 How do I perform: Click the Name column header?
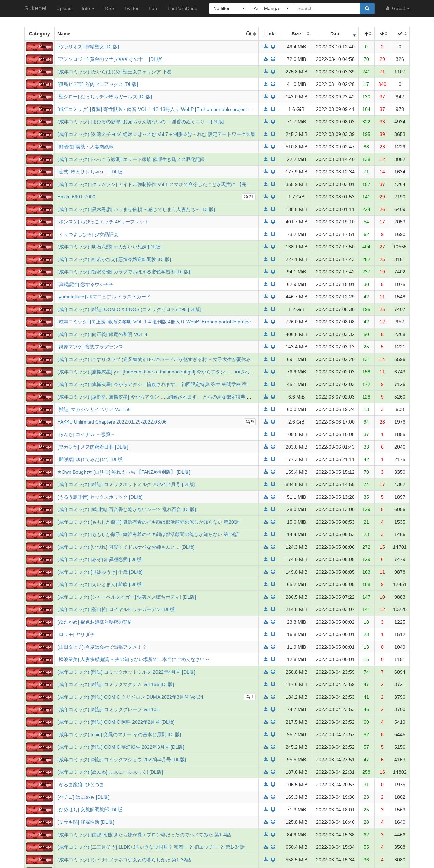click(x=156, y=34)
